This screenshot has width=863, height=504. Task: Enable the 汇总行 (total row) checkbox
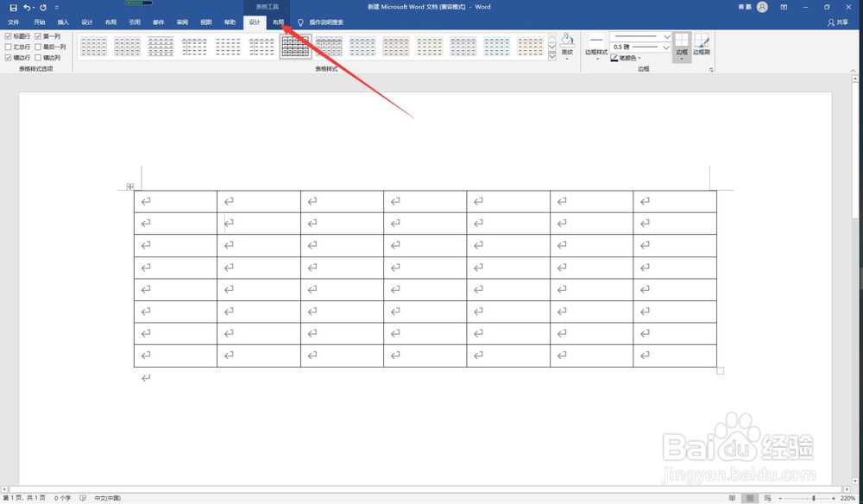coord(9,47)
